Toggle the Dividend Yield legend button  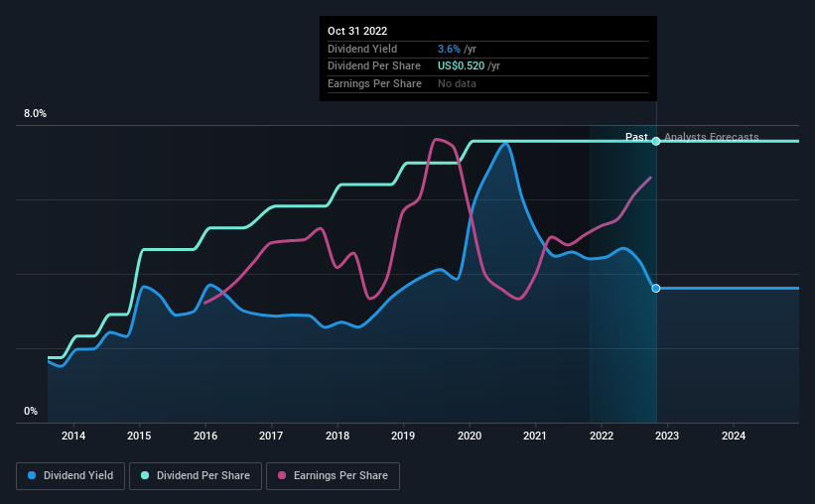[x=70, y=476]
